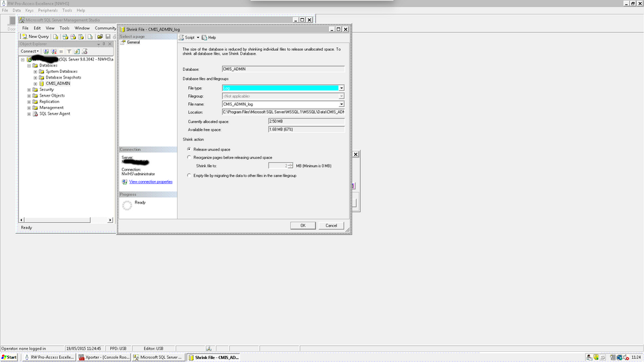This screenshot has height=362, width=644.
Task: Click the Open File folder icon in toolbar
Action: (x=100, y=37)
